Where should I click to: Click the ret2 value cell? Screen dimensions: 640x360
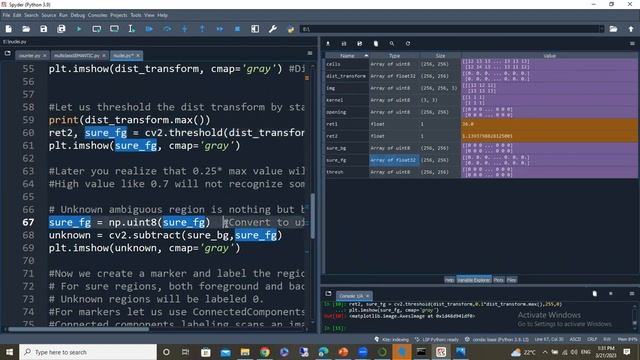tap(549, 136)
